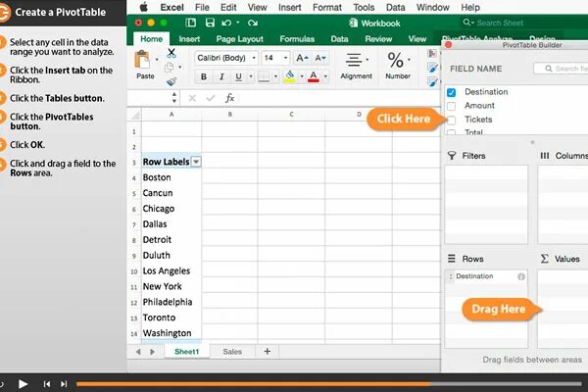Screen dimensions: 588x392
Task: Toggle Underline formatting
Action: (x=238, y=76)
